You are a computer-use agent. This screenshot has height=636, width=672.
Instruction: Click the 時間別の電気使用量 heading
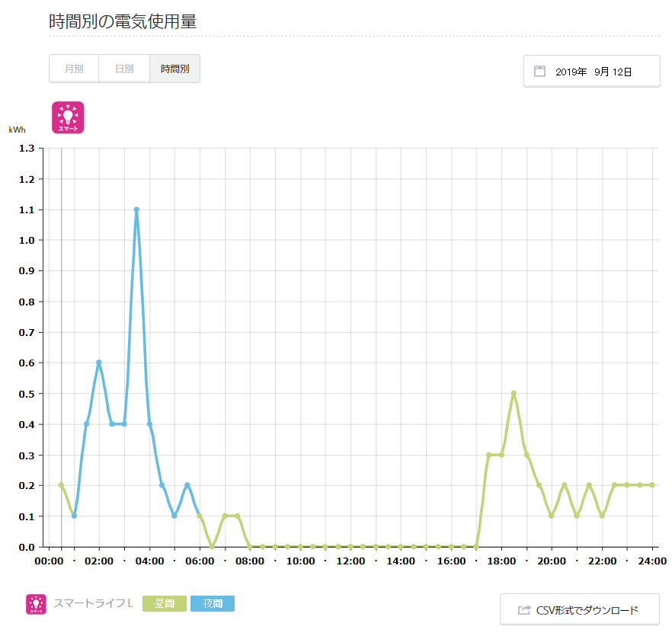point(123,21)
